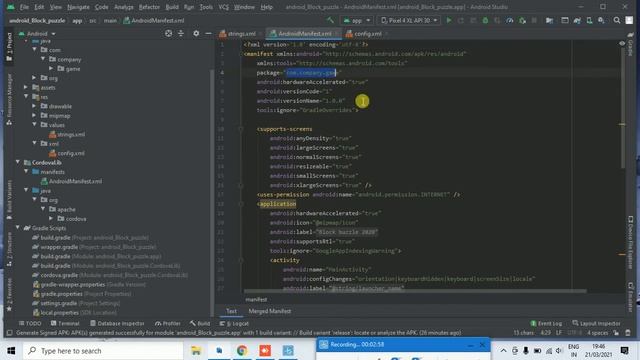
Task: Click the Make Project hammer icon
Action: click(x=330, y=20)
